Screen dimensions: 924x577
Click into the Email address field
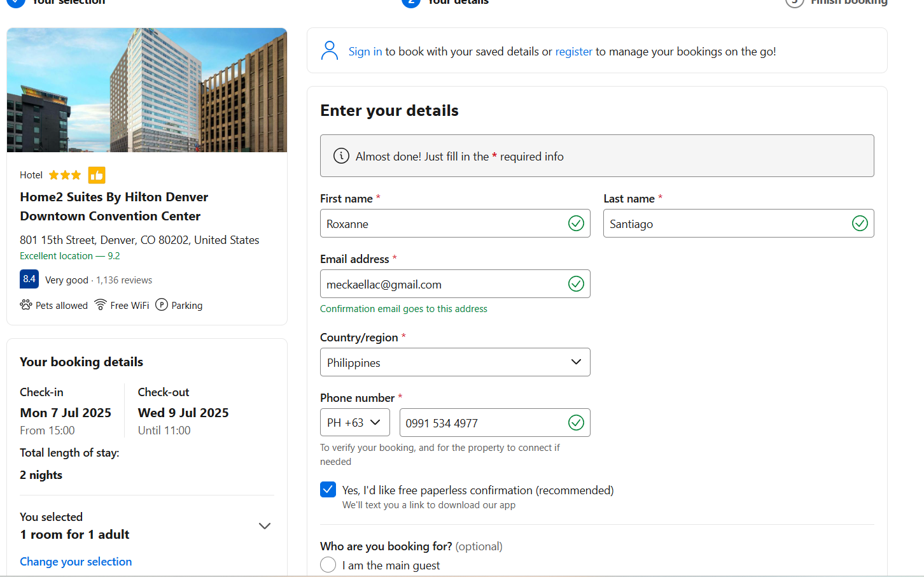(x=442, y=285)
